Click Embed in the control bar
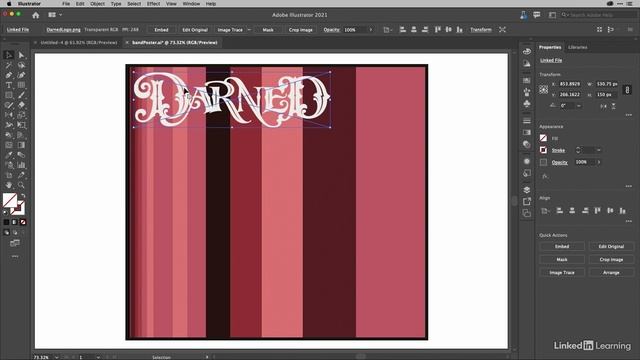This screenshot has height=360, width=640. click(161, 30)
